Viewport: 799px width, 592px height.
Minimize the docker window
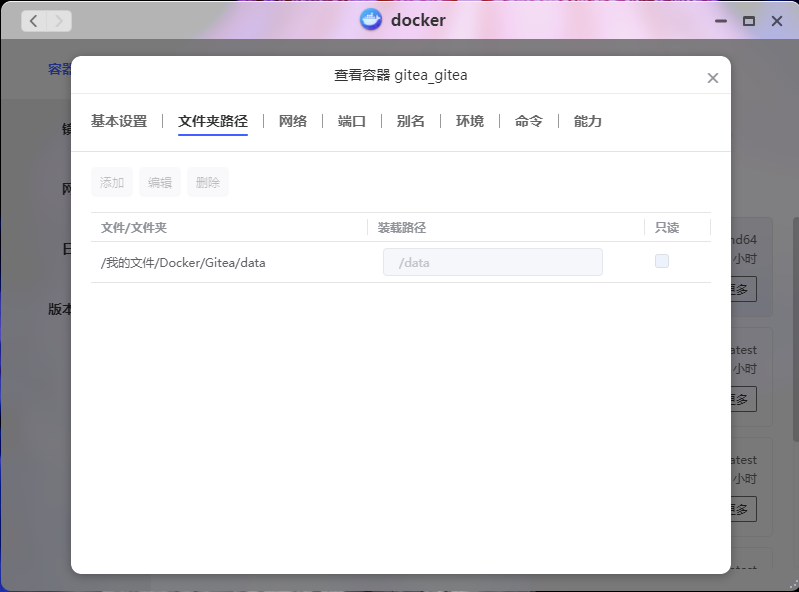point(721,21)
